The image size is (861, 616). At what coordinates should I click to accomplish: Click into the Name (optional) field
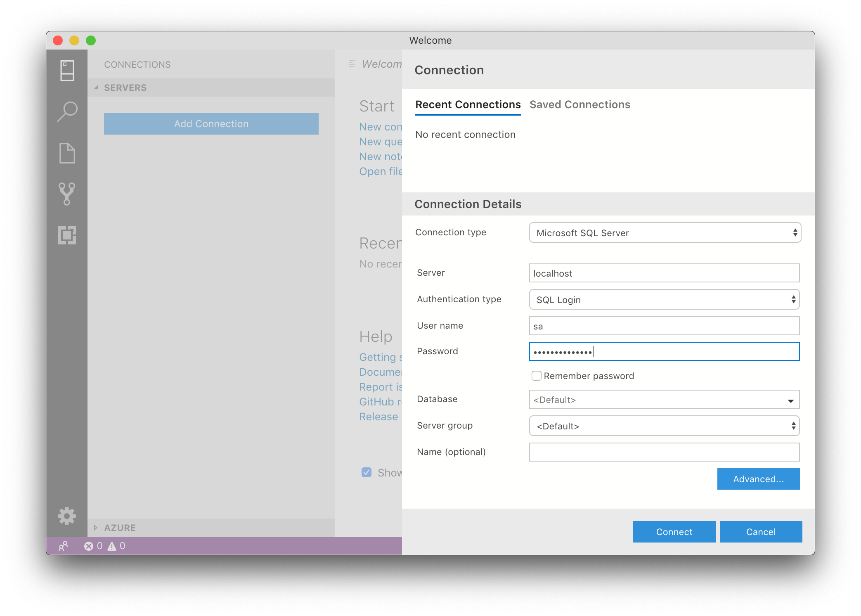pyautogui.click(x=664, y=452)
